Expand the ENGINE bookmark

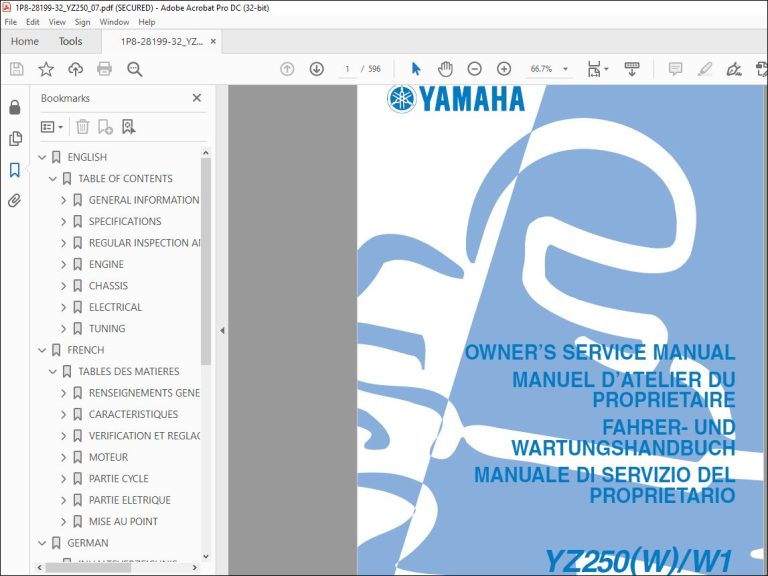tap(63, 264)
